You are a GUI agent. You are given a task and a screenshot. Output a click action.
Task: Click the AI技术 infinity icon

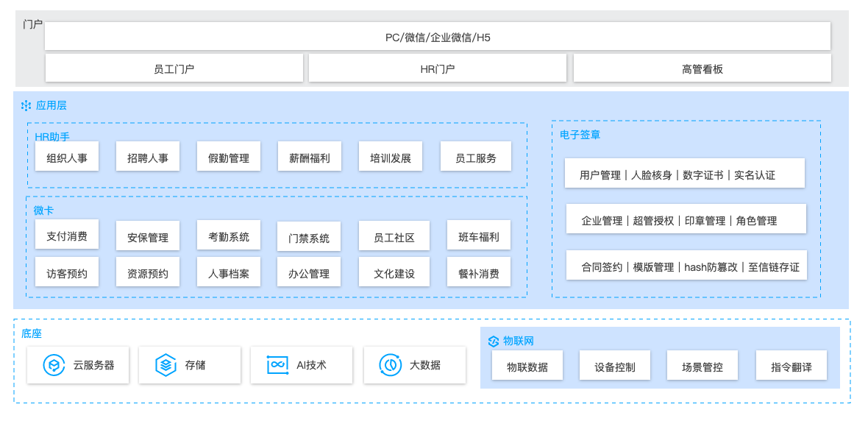[277, 365]
